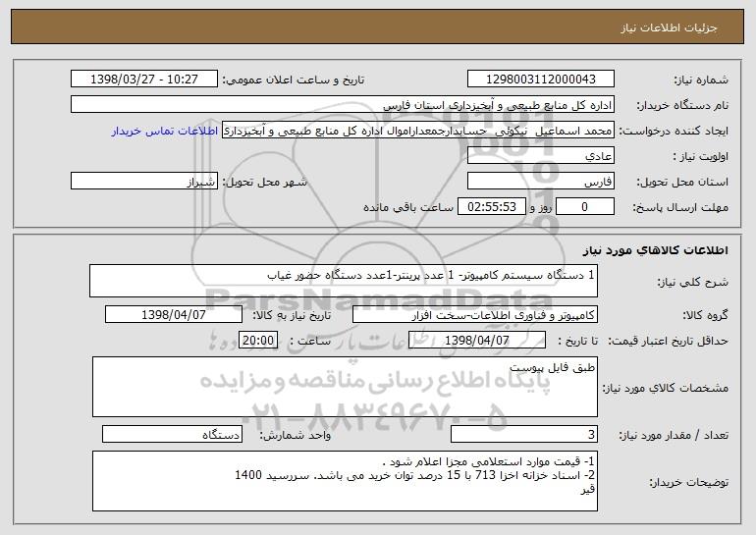The width and height of the screenshot is (756, 535).
Task: Click the header title جزئیات اطلاعات نیاز
Action: (669, 27)
